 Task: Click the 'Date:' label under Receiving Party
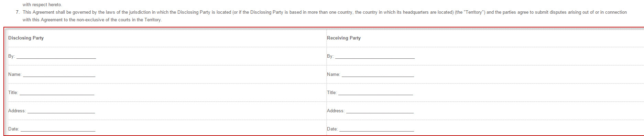tap(332, 129)
